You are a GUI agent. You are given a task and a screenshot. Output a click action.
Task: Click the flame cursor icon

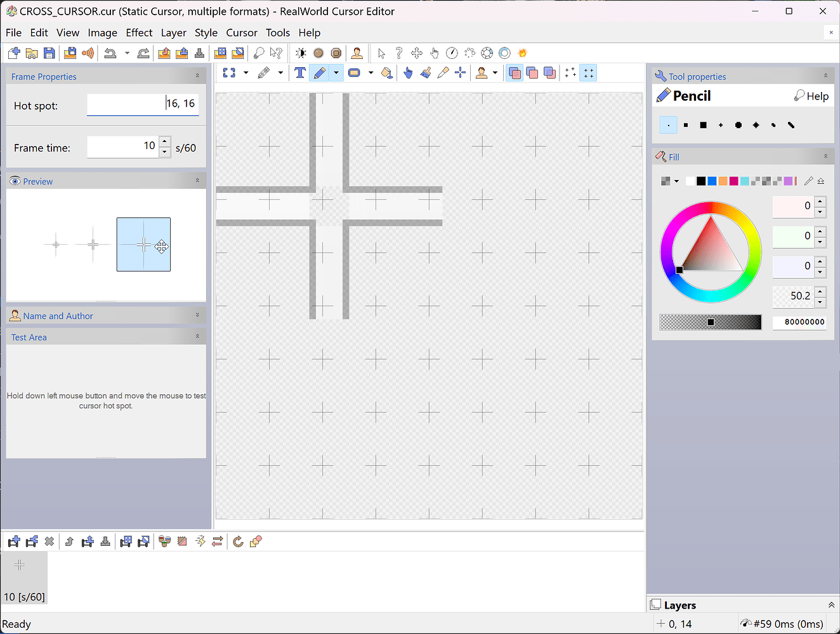coord(523,53)
